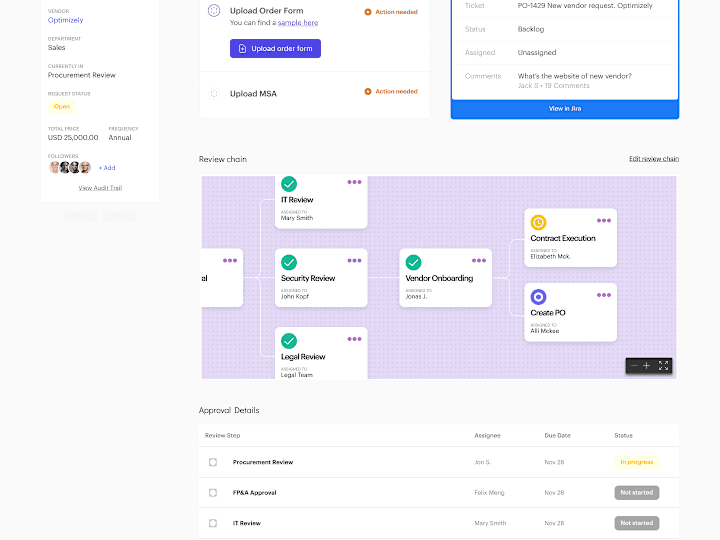Check the IT Review row checkbox
Image resolution: width=720 pixels, height=540 pixels.
click(x=213, y=523)
